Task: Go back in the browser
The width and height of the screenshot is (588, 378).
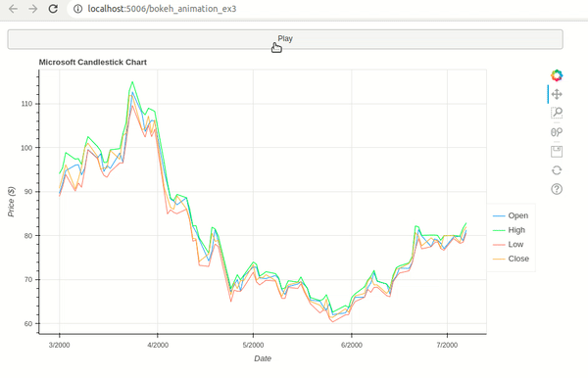Action: click(x=13, y=9)
